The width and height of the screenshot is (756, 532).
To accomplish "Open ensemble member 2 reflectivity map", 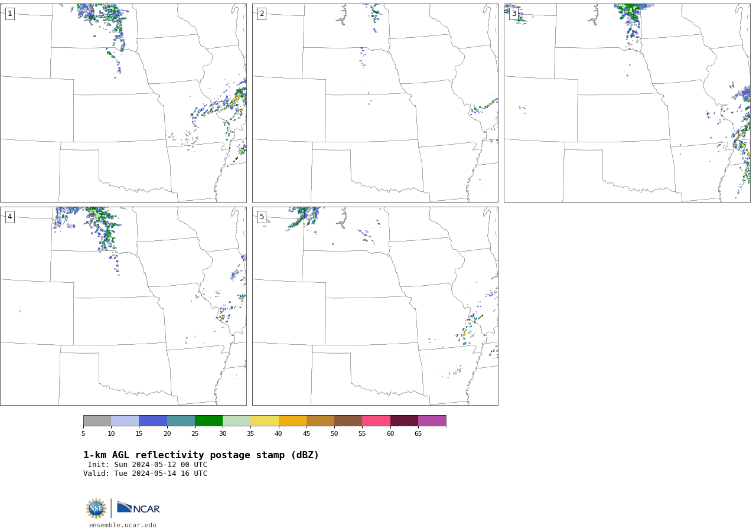I will pyautogui.click(x=375, y=103).
